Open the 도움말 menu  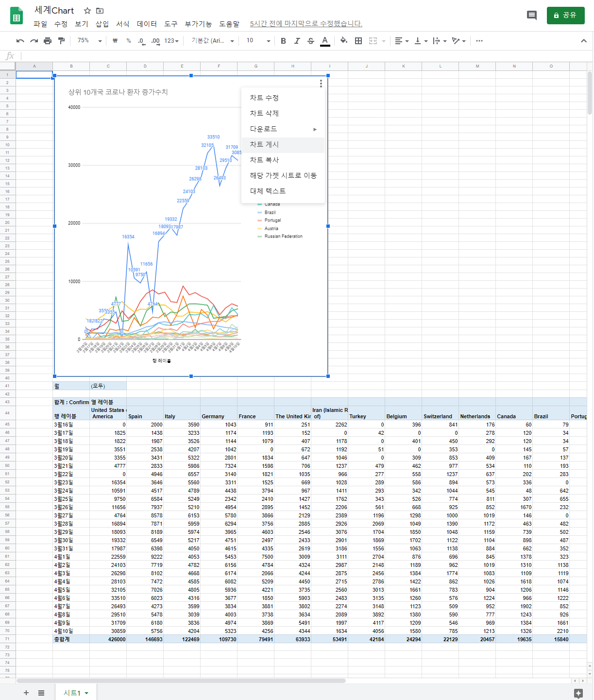click(229, 24)
